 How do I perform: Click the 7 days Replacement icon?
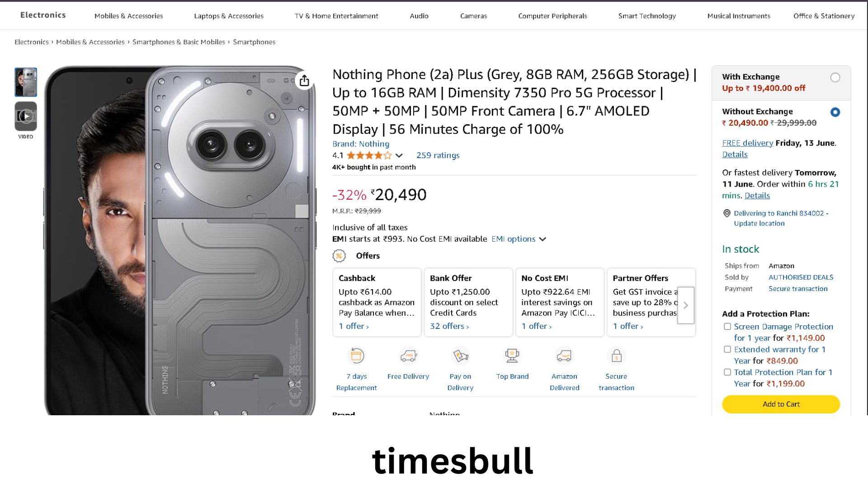[x=356, y=356]
